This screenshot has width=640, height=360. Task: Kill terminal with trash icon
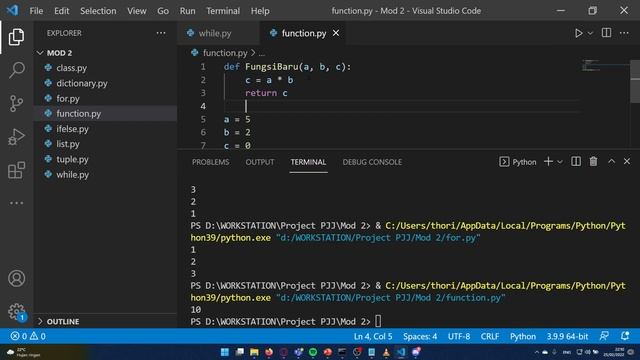[593, 162]
